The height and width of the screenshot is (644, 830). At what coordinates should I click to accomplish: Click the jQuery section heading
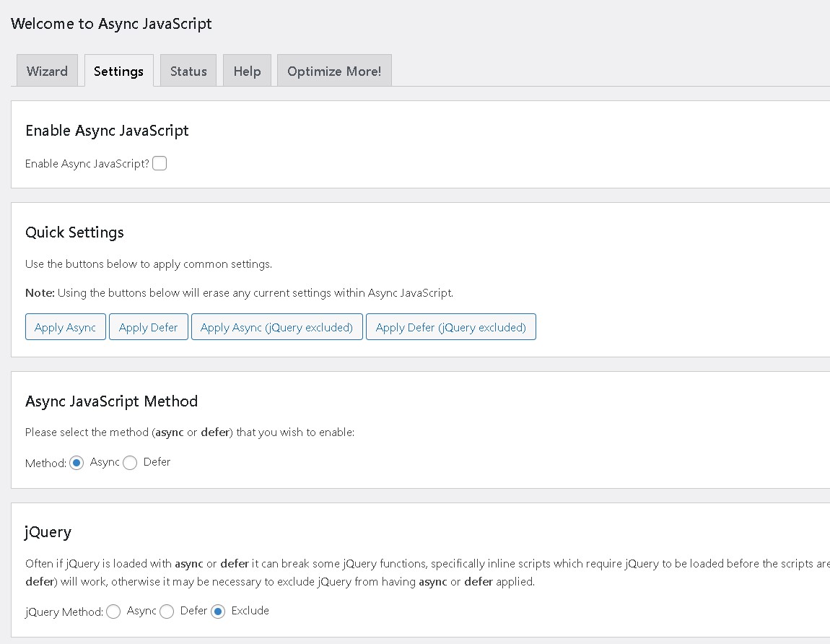point(47,532)
